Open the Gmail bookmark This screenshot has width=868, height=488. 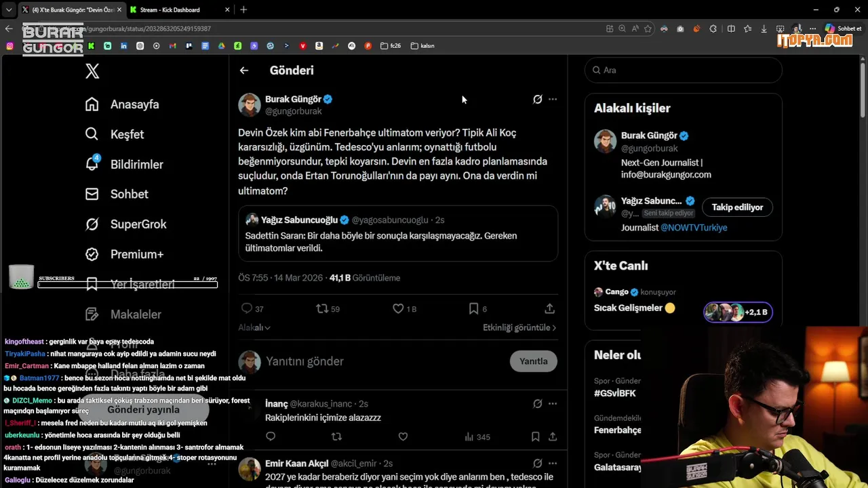click(173, 46)
